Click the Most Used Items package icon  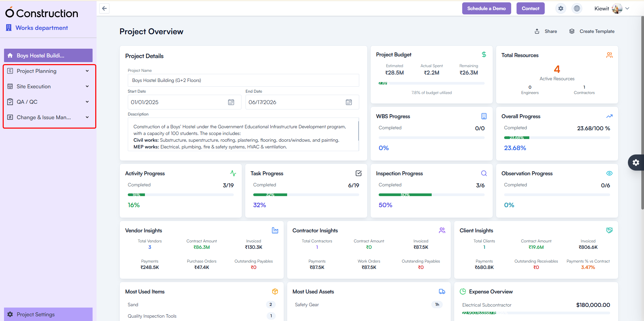275,291
